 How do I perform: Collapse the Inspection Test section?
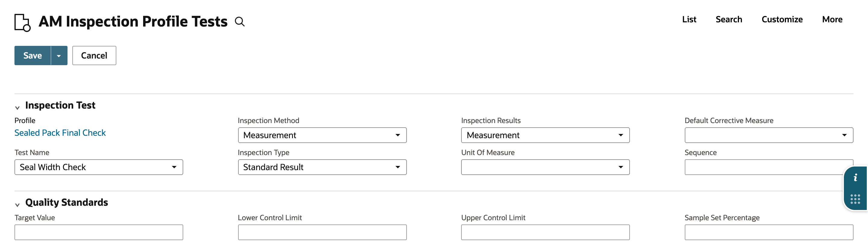tap(17, 108)
